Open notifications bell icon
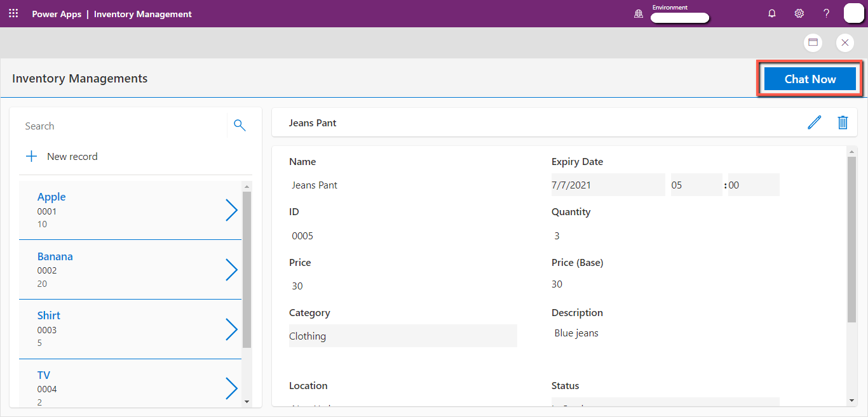This screenshot has height=417, width=868. pyautogui.click(x=772, y=13)
